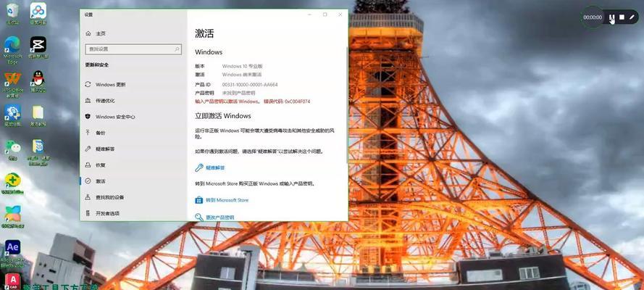Image resolution: width=644 pixels, height=290 pixels.
Task: Minimize the Settings window
Action: pyautogui.click(x=309, y=14)
